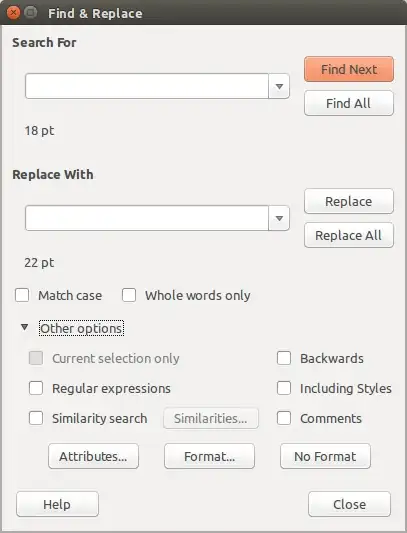This screenshot has width=407, height=533.
Task: Click the Replace With heading
Action: pos(53,174)
